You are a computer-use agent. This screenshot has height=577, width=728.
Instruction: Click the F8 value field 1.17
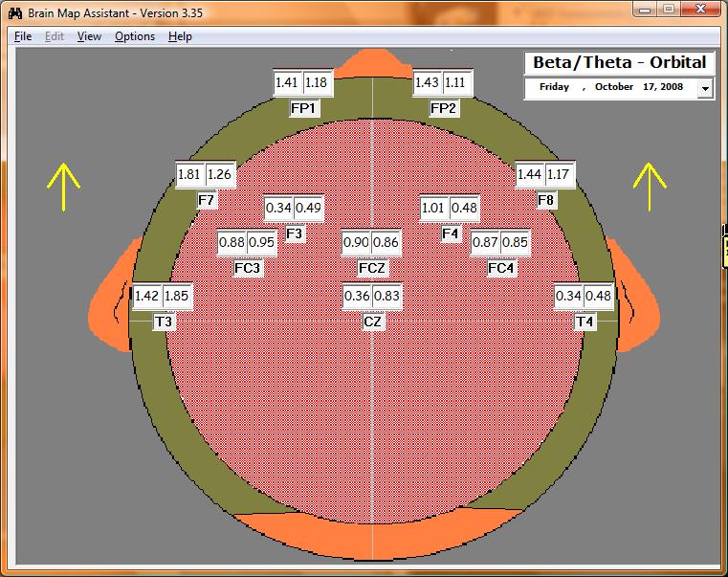click(x=559, y=175)
